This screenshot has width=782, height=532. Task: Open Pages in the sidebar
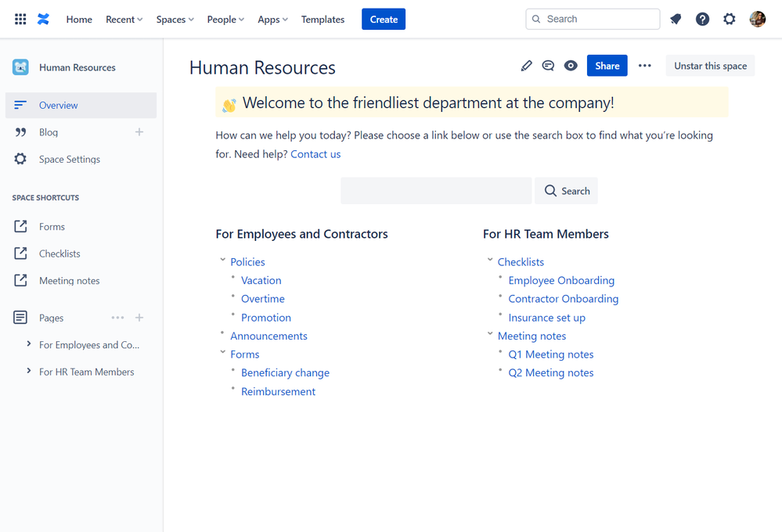(x=52, y=318)
